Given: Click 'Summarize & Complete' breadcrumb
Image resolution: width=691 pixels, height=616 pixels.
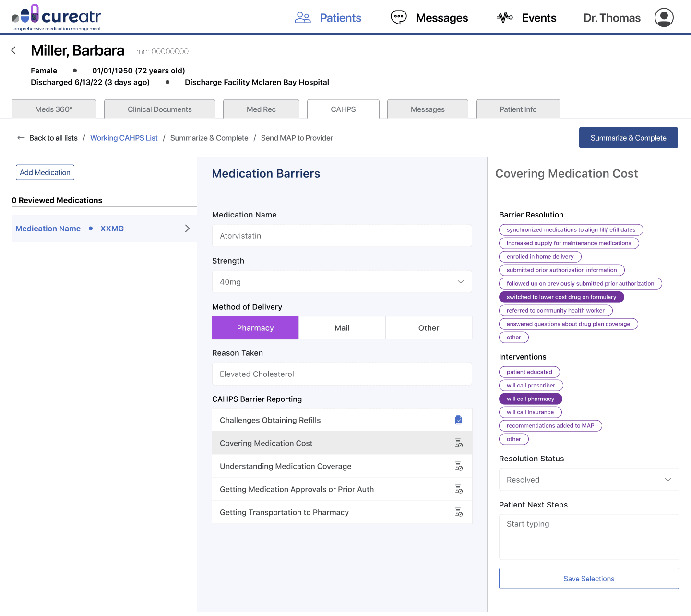Looking at the screenshot, I should tap(209, 138).
